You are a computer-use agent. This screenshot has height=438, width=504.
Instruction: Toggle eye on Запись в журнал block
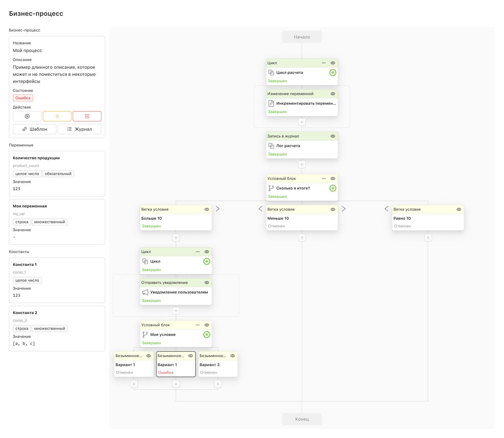click(333, 136)
